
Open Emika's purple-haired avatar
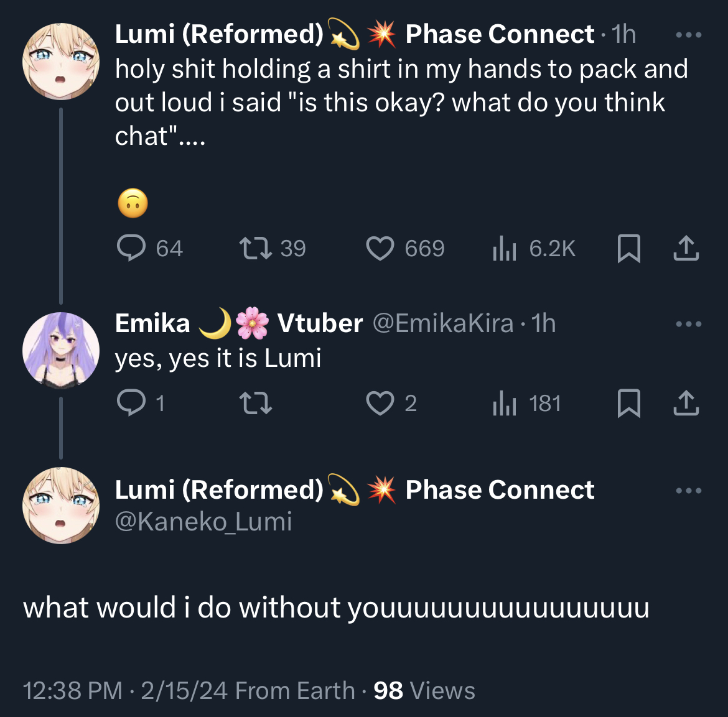click(61, 350)
